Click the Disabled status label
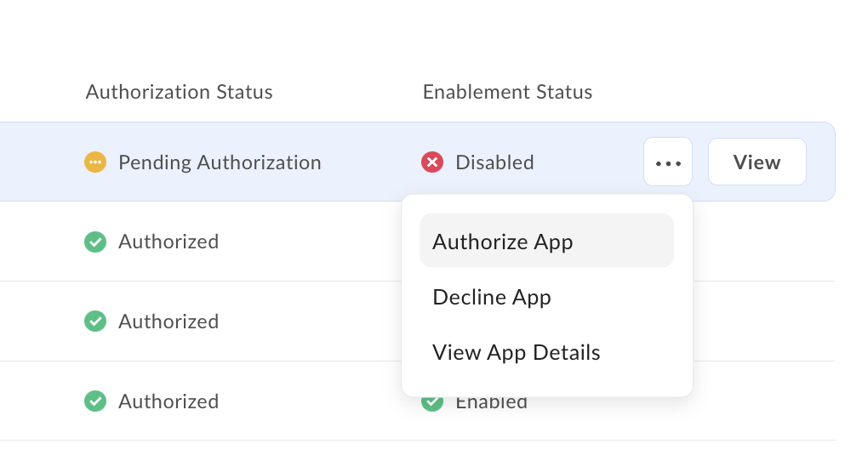868x461 pixels. point(494,162)
